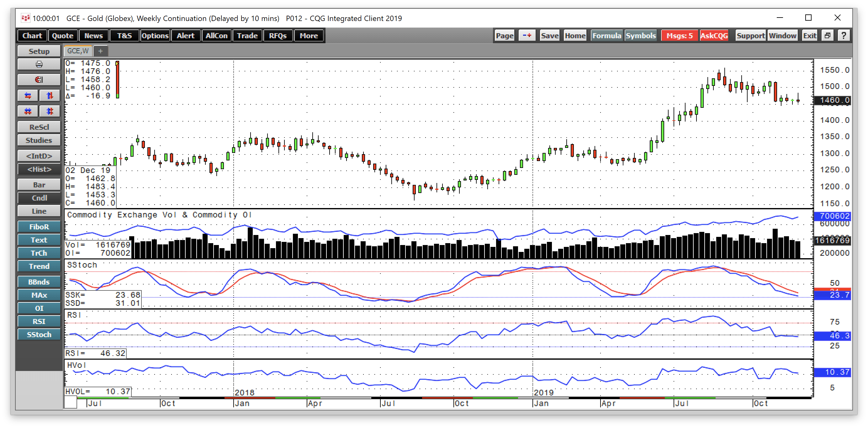The width and height of the screenshot is (868, 428).
Task: Click the AskCQG button
Action: point(714,36)
